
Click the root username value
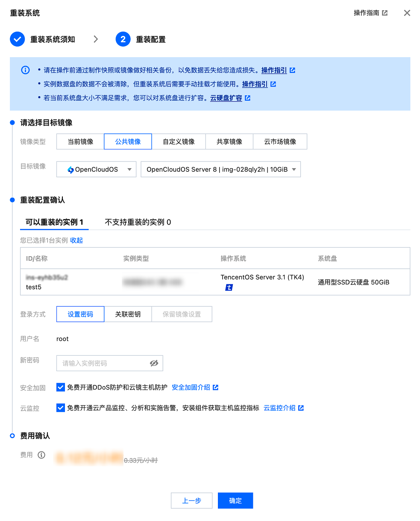click(62, 339)
